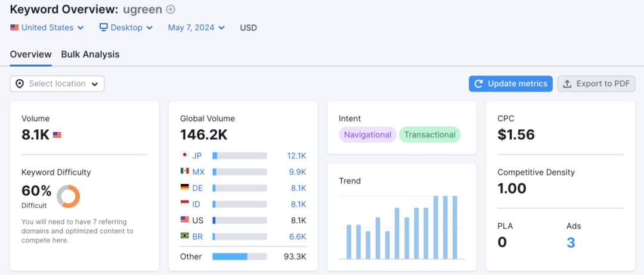The image size is (644, 275).
Task: Click the US flag beside Volume 8.1K
Action: click(x=57, y=135)
